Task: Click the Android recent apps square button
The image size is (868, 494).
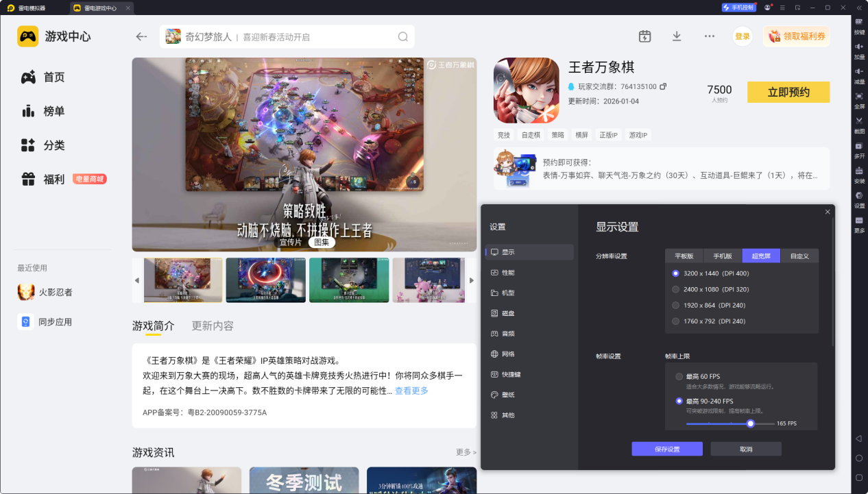Action: pyautogui.click(x=858, y=478)
